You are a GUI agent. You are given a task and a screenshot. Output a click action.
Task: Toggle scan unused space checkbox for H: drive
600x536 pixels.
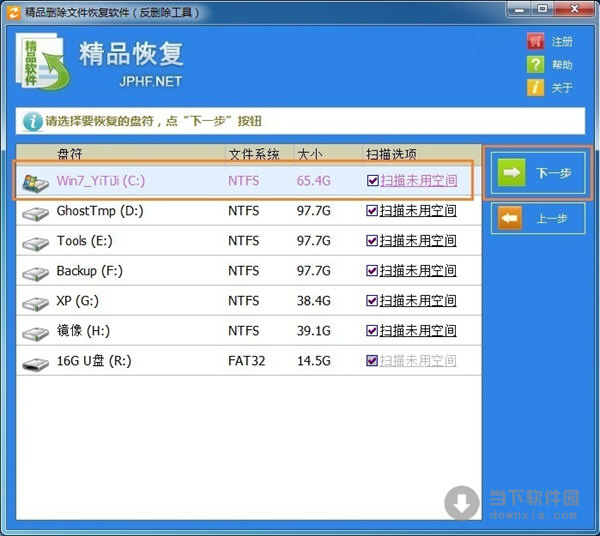(x=372, y=331)
